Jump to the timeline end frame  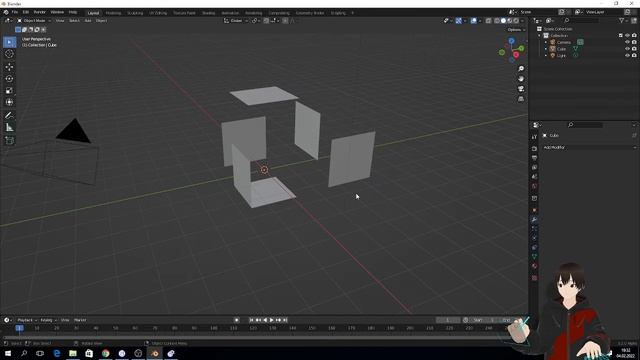[x=285, y=320]
